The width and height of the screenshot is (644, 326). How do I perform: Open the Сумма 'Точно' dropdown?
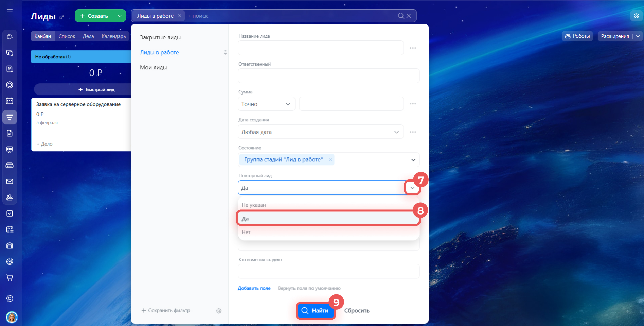click(266, 104)
